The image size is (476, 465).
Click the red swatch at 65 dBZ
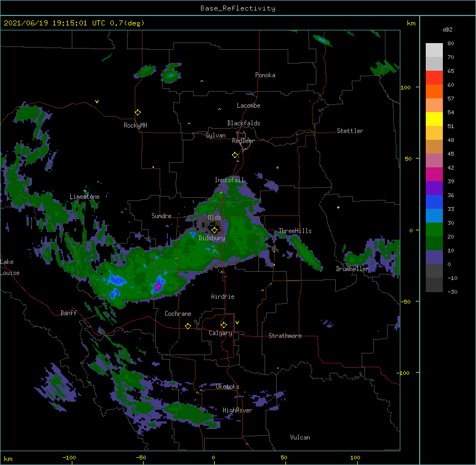click(434, 78)
